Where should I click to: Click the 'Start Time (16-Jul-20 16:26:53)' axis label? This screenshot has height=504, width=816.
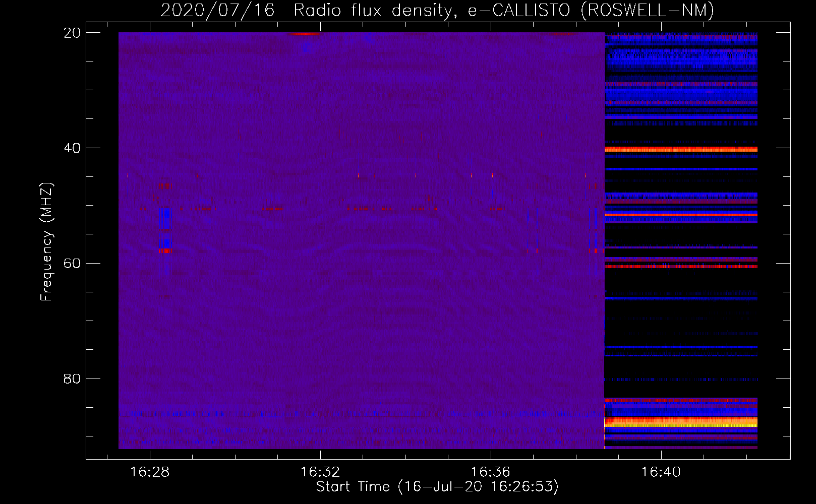point(437,487)
